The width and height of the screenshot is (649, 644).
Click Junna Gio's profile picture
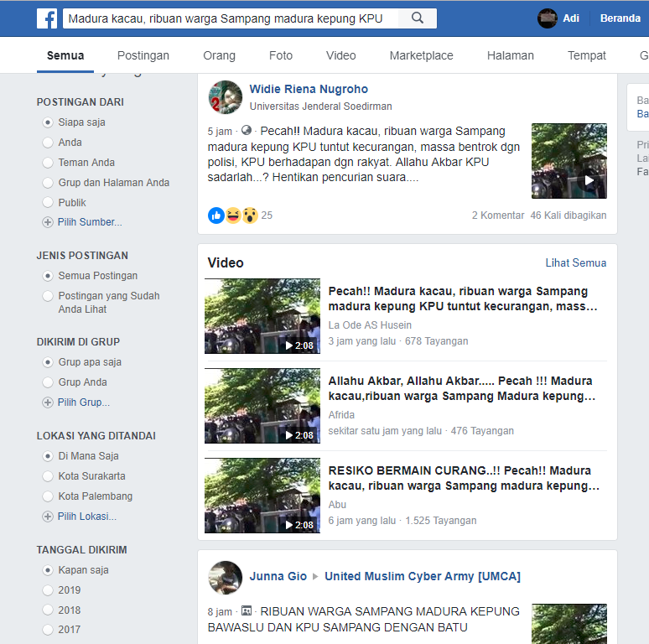tap(226, 578)
